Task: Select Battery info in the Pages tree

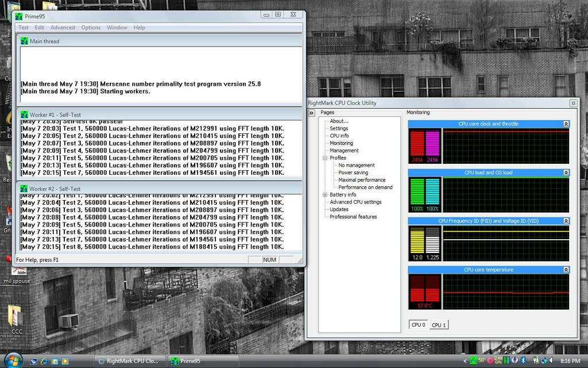Action: pos(343,194)
